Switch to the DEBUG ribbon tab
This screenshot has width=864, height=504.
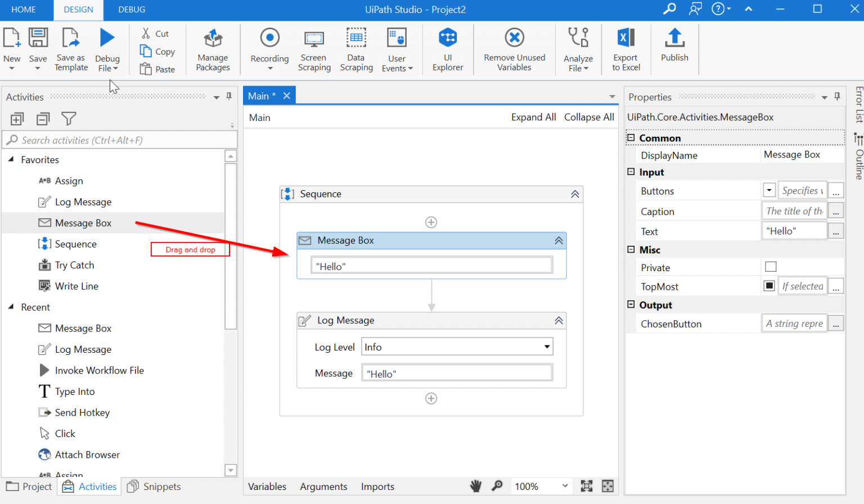coord(132,10)
